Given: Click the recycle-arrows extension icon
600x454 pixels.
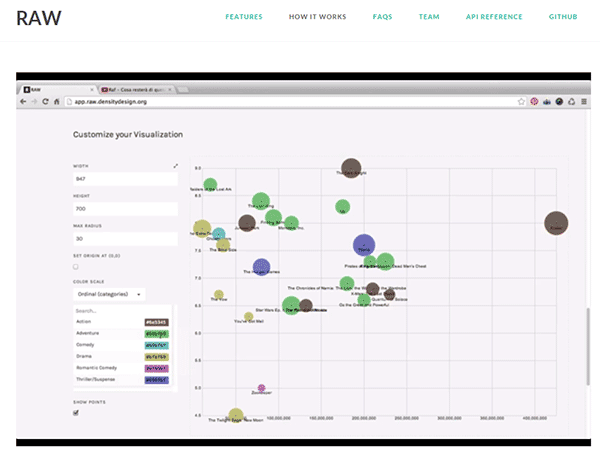Looking at the screenshot, I should pyautogui.click(x=572, y=101).
